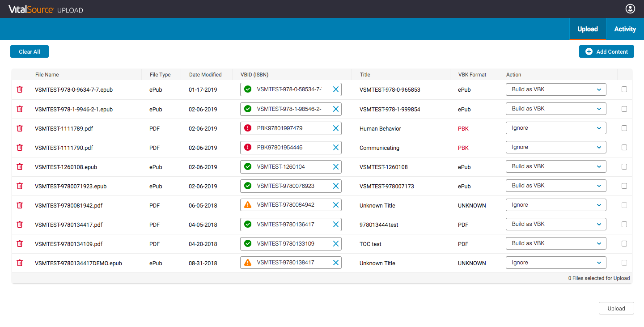644x327 pixels.
Task: Click trash icon for VSMTEST-9780134109.pdf
Action: click(20, 244)
